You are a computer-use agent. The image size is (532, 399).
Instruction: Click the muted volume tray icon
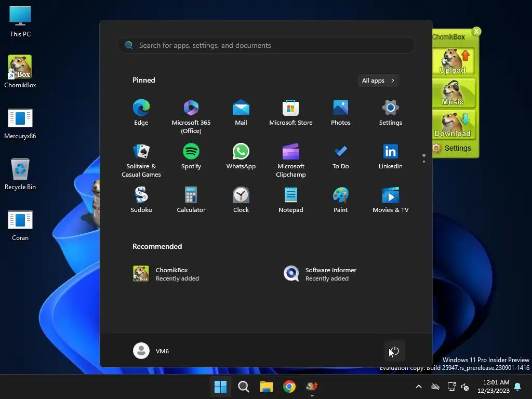coord(465,387)
